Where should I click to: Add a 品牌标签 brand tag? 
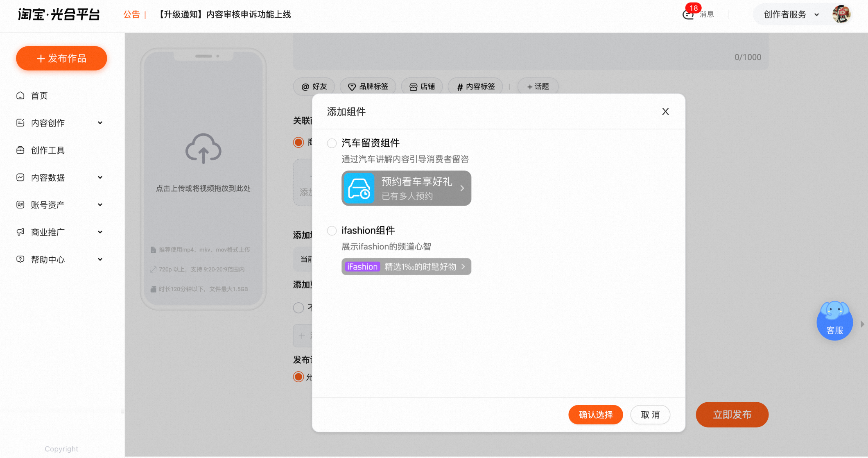point(368,86)
